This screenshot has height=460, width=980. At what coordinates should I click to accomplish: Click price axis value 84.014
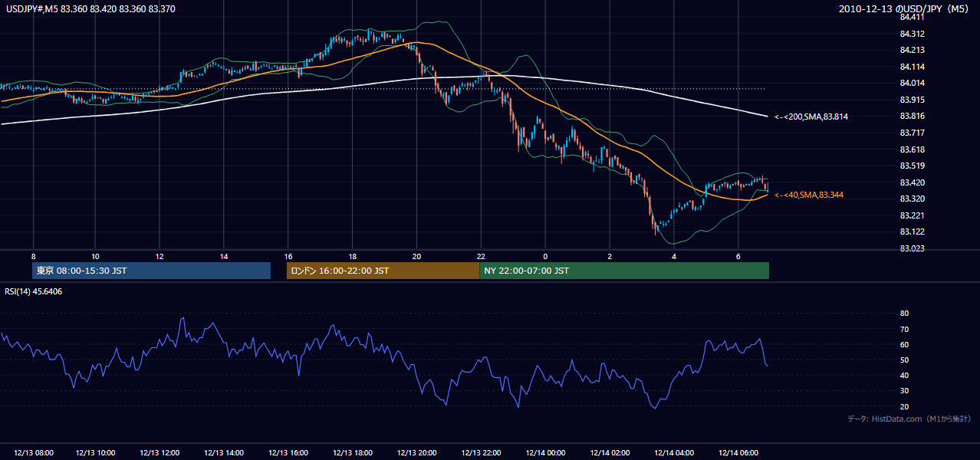(913, 83)
